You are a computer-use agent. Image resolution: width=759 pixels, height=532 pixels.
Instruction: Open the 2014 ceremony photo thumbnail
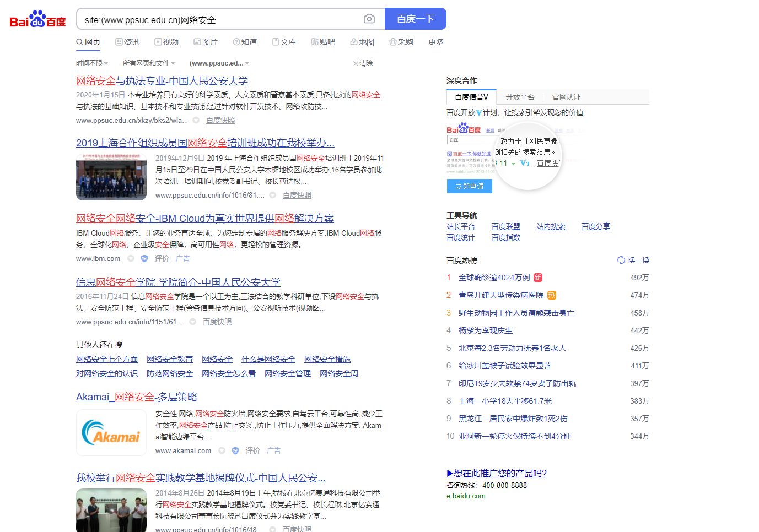[111, 510]
